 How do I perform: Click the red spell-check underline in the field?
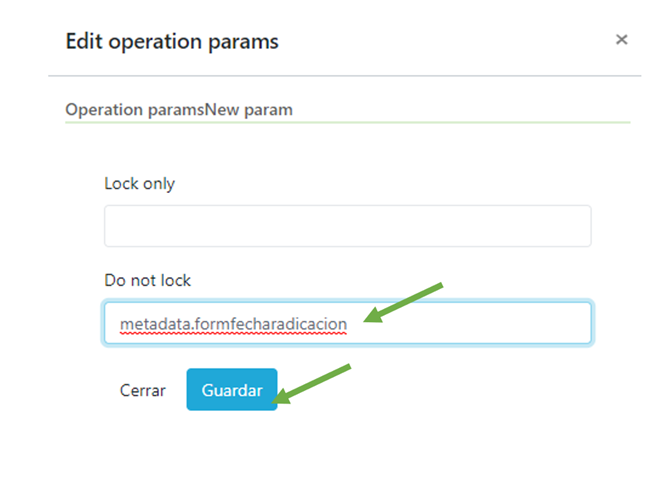[x=233, y=335]
